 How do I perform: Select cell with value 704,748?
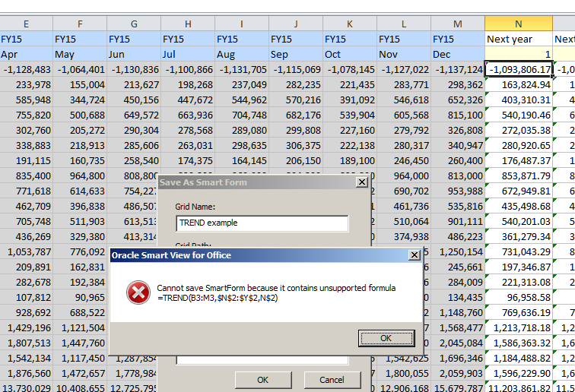[x=242, y=115]
